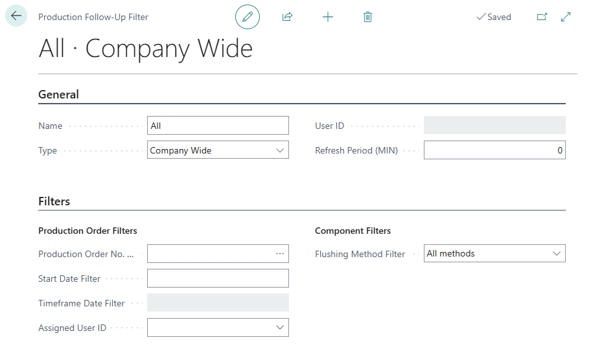The height and width of the screenshot is (364, 615).
Task: Click the Timeframe Date Filter field
Action: coord(218,303)
